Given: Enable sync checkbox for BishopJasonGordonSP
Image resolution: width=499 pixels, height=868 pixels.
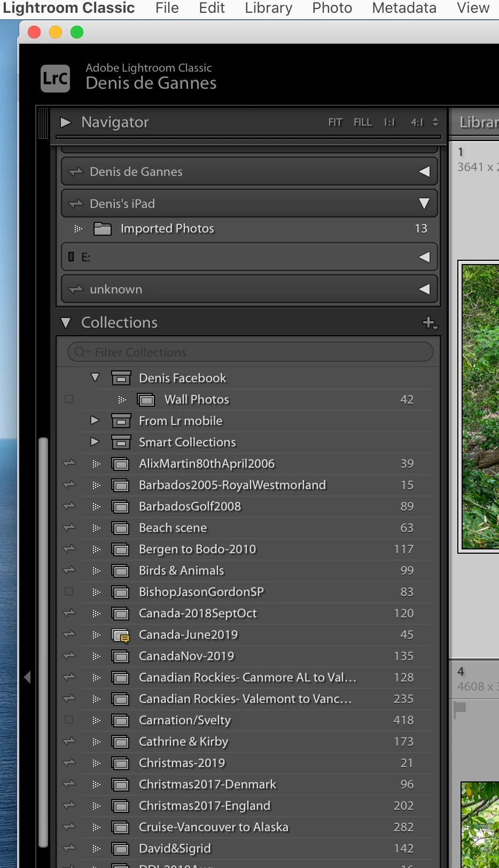Looking at the screenshot, I should [69, 592].
